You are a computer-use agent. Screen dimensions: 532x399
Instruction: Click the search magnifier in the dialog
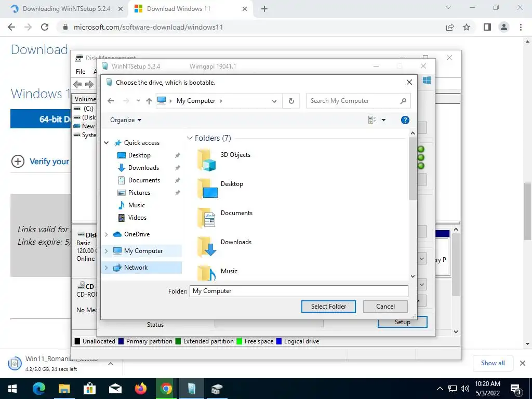click(403, 101)
